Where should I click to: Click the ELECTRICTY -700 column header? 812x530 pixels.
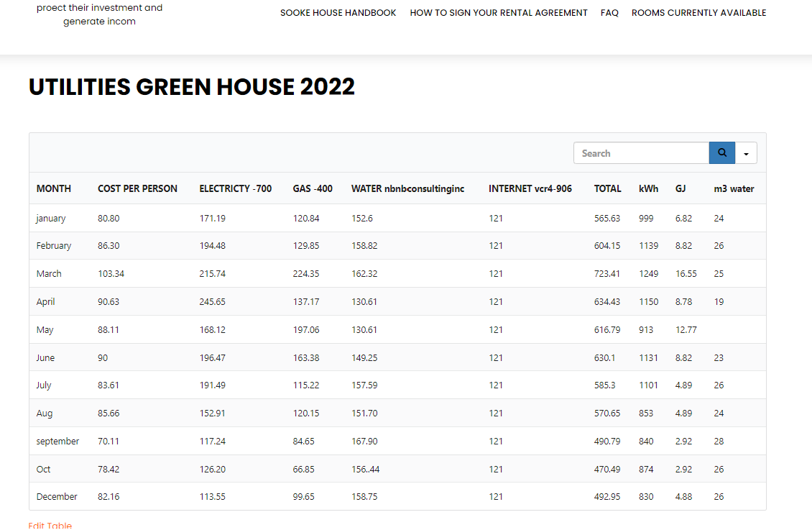235,188
